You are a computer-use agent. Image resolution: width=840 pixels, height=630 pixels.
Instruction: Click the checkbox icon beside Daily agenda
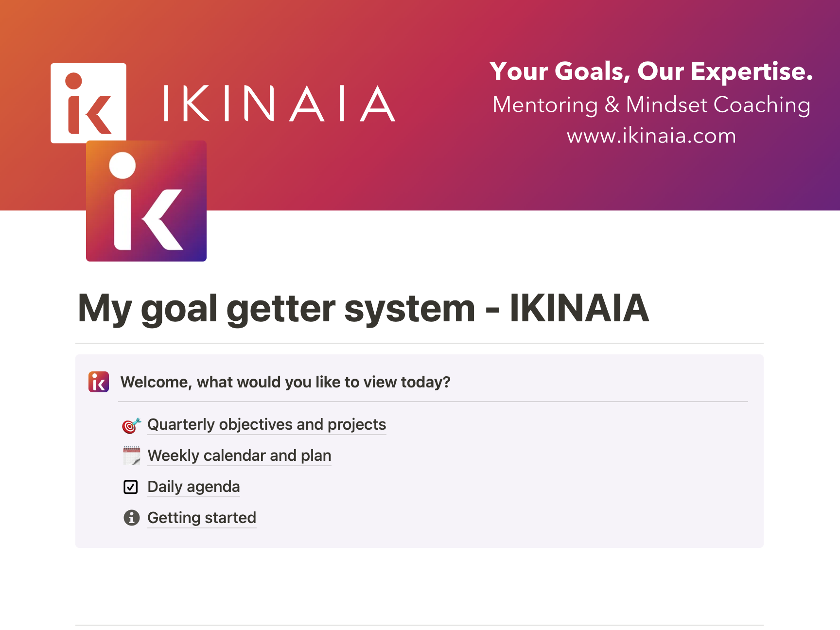pyautogui.click(x=131, y=487)
